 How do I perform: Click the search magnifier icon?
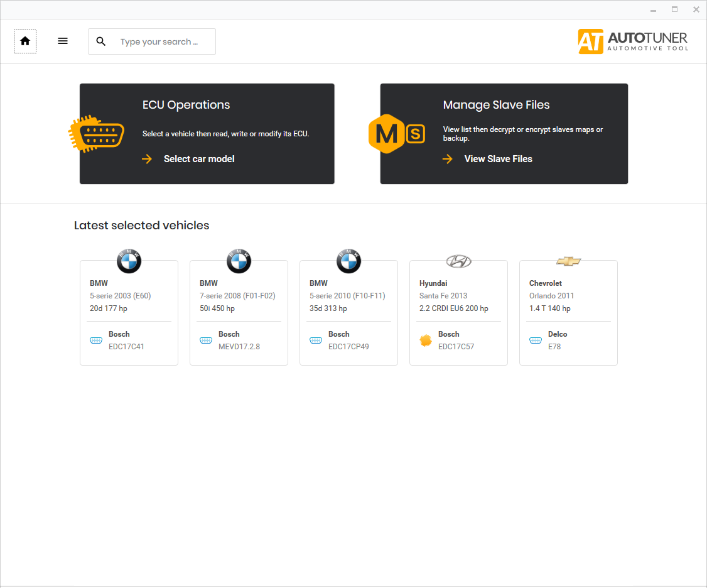[x=101, y=41]
